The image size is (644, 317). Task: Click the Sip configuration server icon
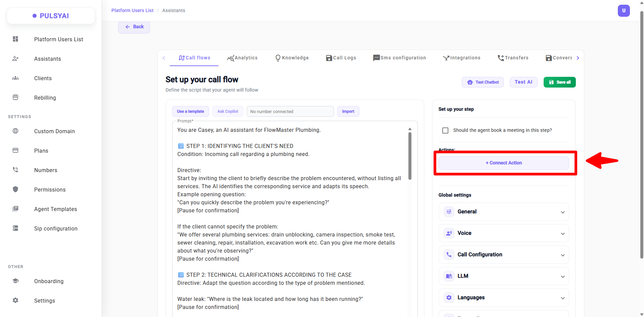click(15, 228)
